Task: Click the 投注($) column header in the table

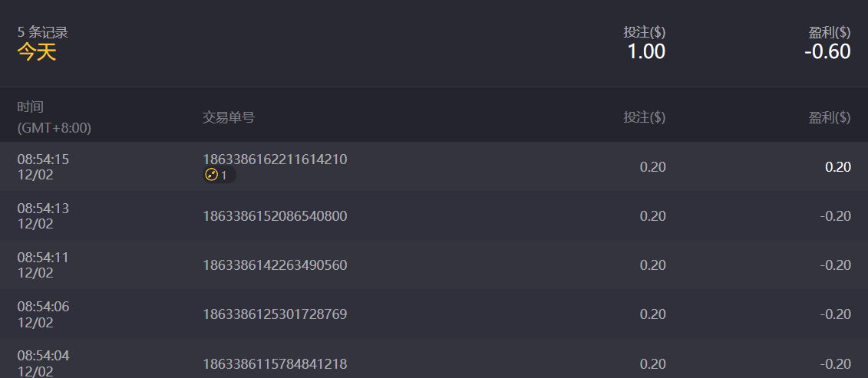Action: 644,117
